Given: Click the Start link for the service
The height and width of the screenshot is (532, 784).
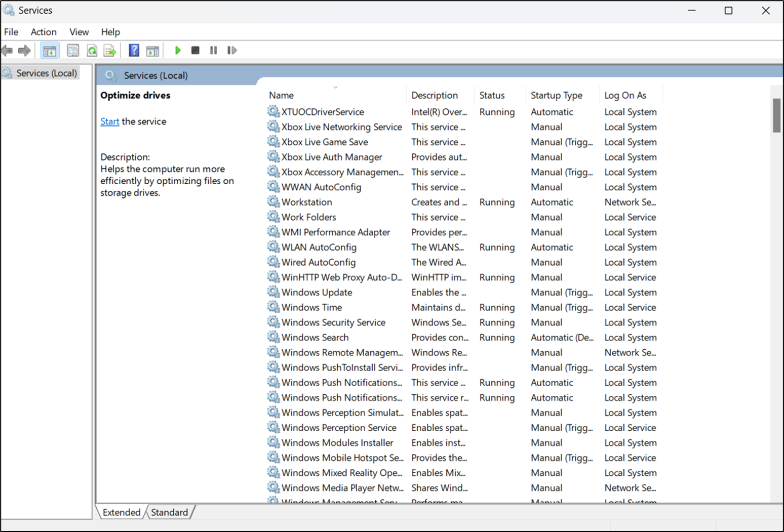Looking at the screenshot, I should [x=109, y=121].
